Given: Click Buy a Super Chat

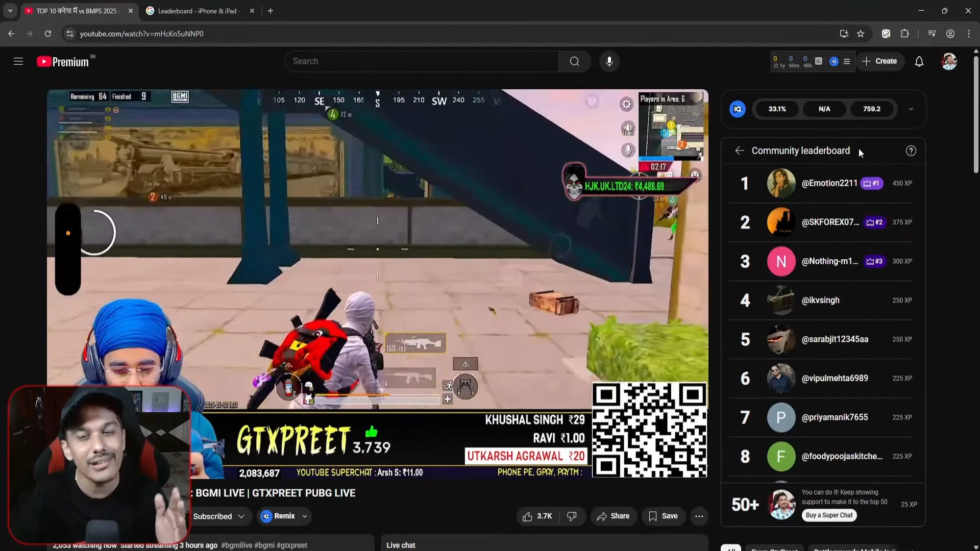Looking at the screenshot, I should [829, 515].
